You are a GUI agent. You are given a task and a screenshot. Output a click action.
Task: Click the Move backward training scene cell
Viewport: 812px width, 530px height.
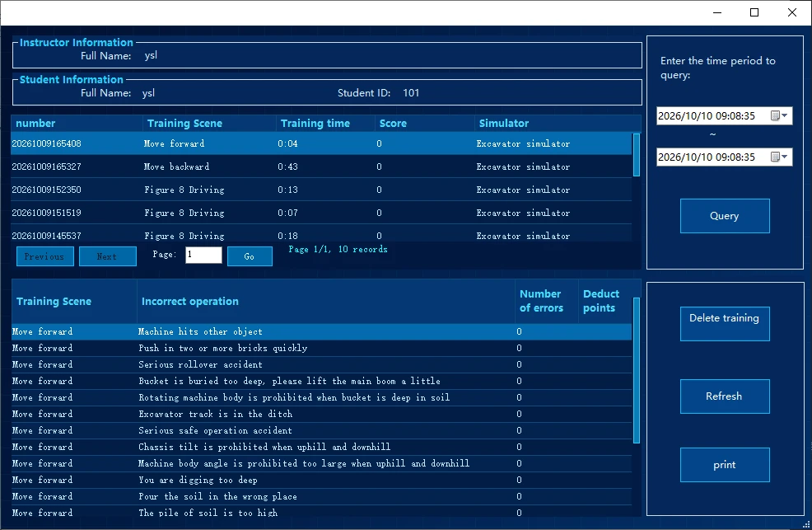click(176, 167)
